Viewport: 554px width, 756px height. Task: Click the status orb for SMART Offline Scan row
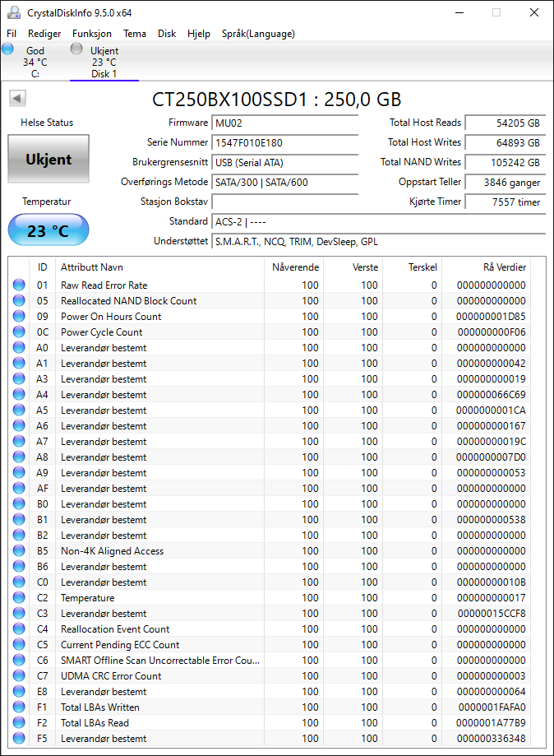[x=19, y=660]
